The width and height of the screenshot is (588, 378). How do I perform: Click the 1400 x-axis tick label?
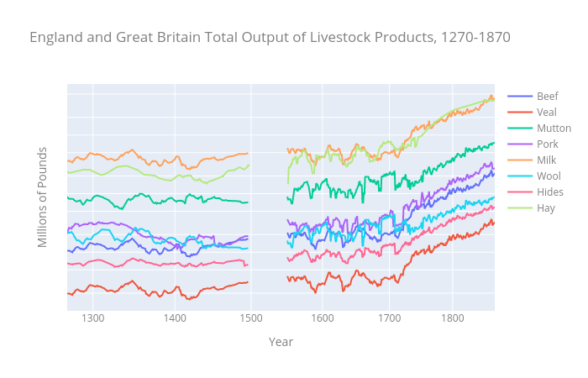[x=175, y=318]
